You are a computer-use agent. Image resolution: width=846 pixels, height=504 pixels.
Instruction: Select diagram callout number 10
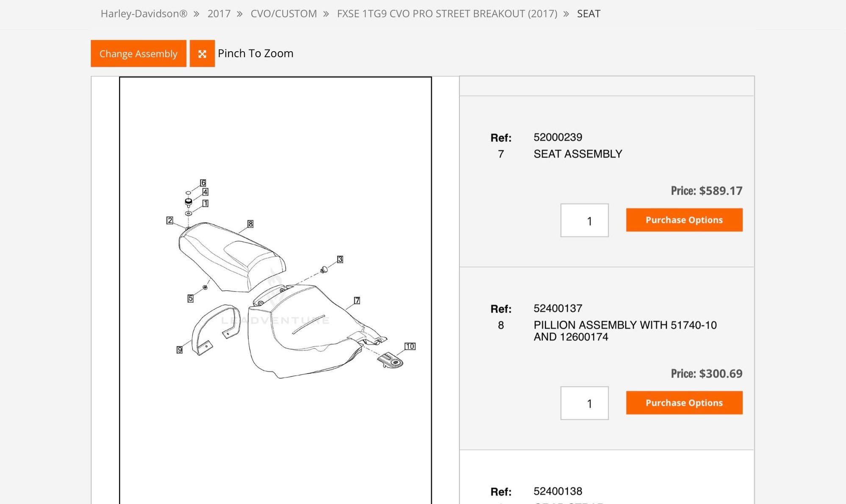coord(410,346)
